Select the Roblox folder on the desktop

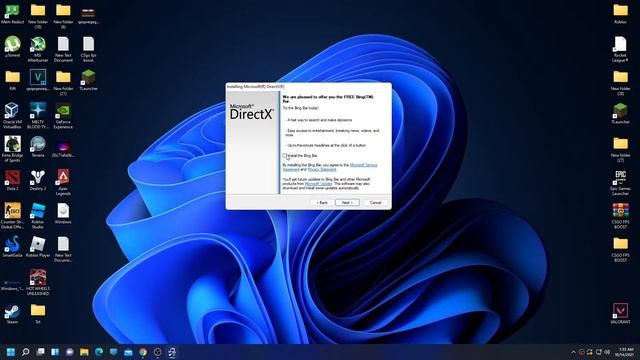tap(620, 13)
